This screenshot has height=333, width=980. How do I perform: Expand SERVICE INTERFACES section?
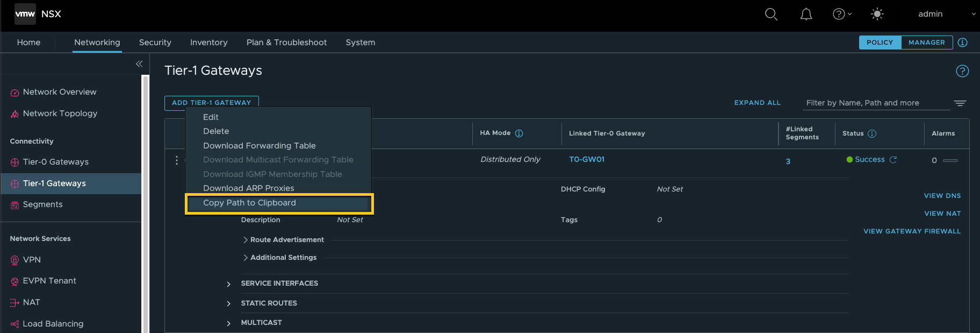coord(228,284)
